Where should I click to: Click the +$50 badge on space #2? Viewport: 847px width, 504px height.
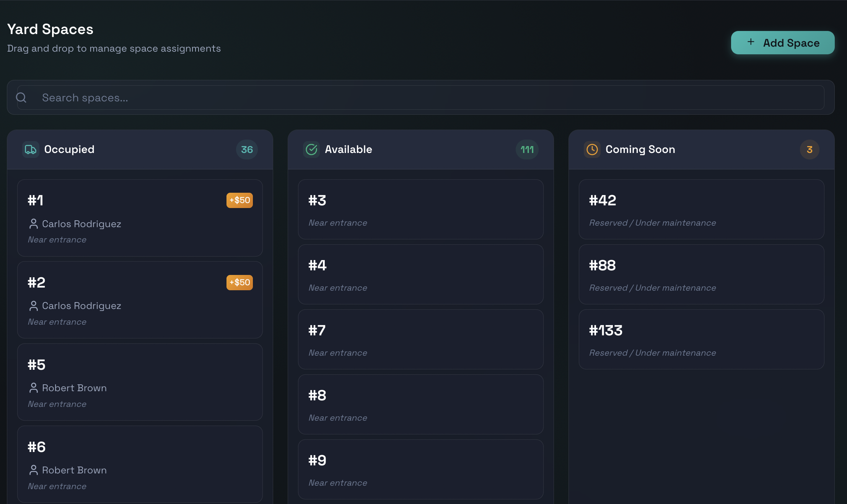point(239,282)
